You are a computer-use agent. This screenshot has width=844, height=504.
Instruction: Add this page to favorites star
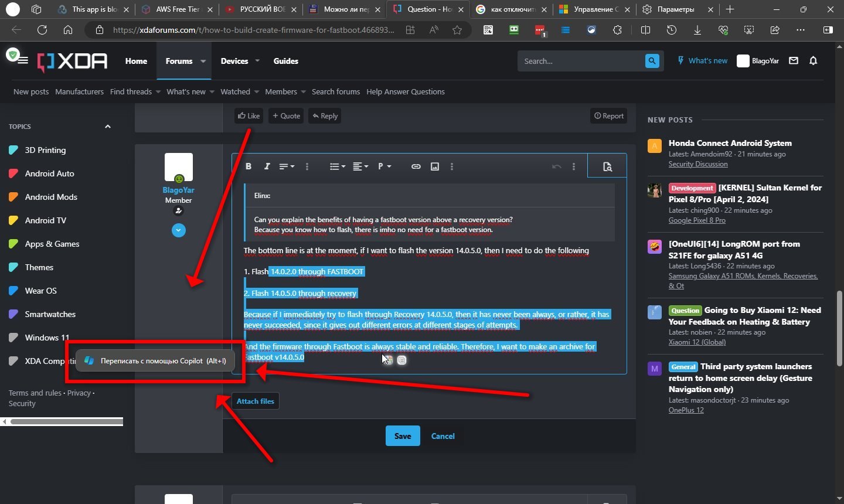[x=457, y=30]
